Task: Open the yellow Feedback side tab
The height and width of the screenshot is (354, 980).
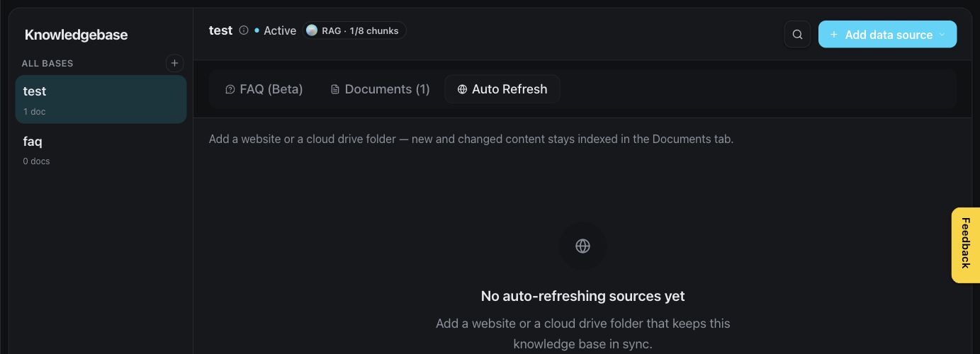Action: [965, 245]
